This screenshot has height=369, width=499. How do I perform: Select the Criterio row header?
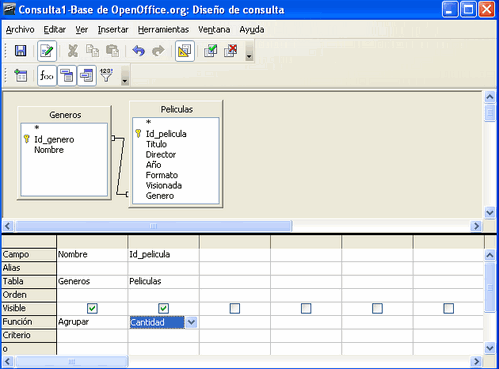[x=29, y=335]
